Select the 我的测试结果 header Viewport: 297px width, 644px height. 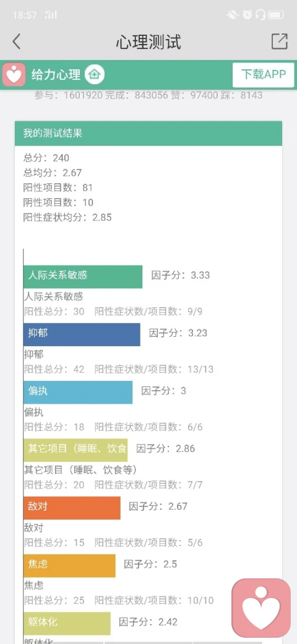(148, 134)
